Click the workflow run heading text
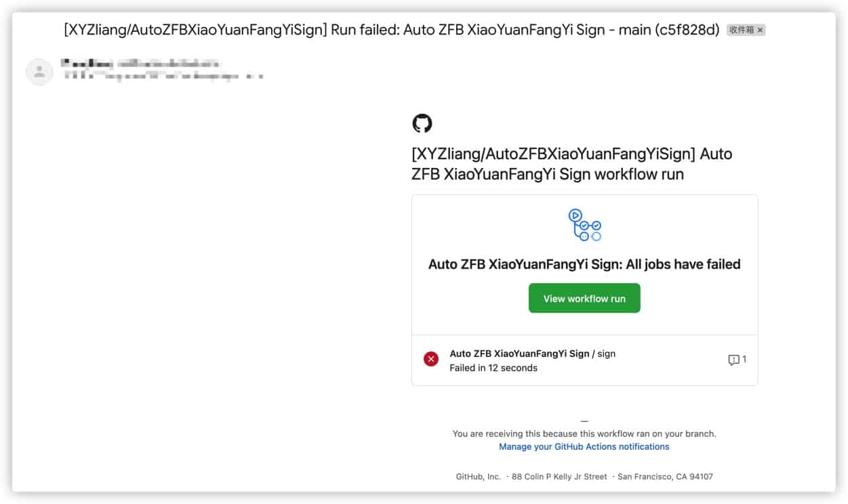This screenshot has width=848, height=504. 572,164
